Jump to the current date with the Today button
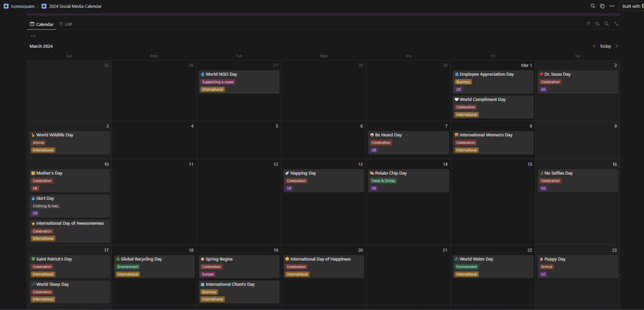The width and height of the screenshot is (644, 310). click(605, 46)
